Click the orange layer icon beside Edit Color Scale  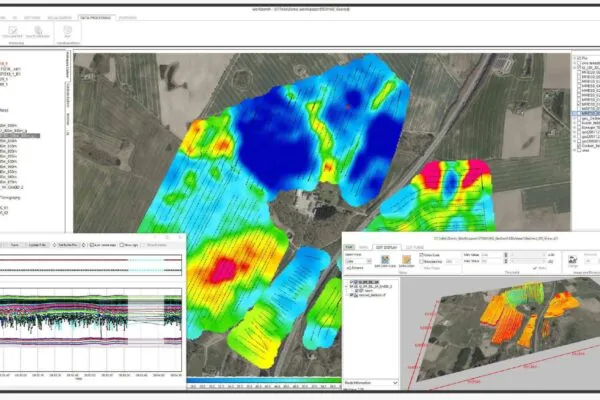(406, 261)
